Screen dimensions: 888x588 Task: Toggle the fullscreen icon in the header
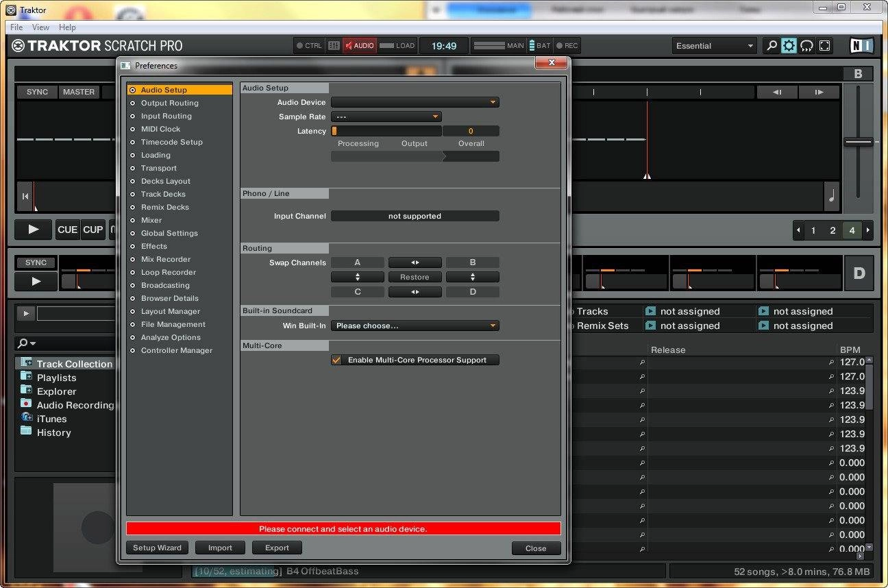click(x=825, y=46)
